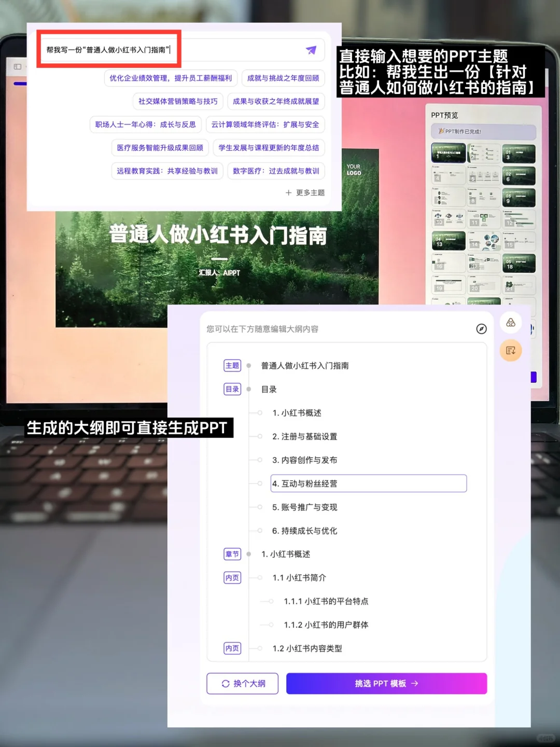Choose topic 数字医疗：过去成就与教训
560x747 pixels.
tap(276, 171)
